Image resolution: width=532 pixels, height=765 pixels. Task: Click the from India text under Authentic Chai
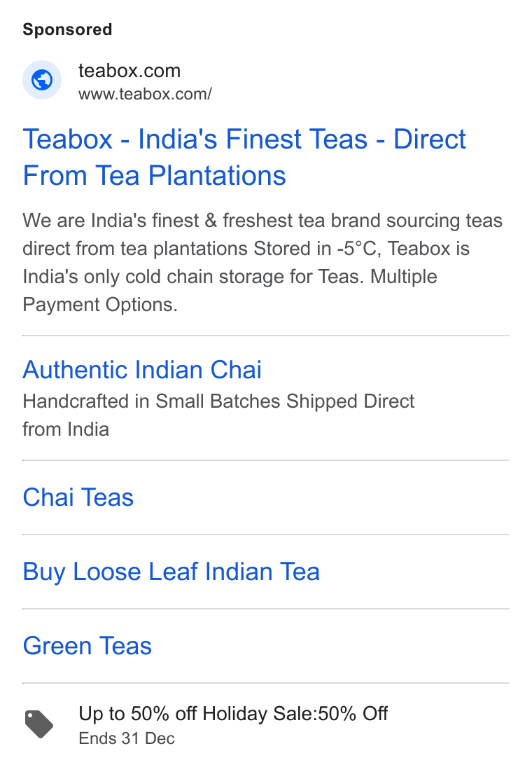66,430
